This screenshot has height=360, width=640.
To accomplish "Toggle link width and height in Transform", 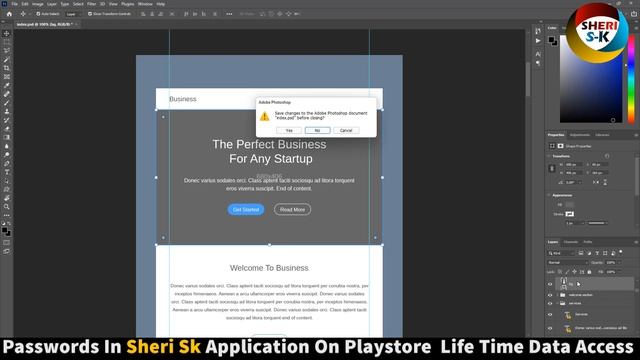I will 552,168.
